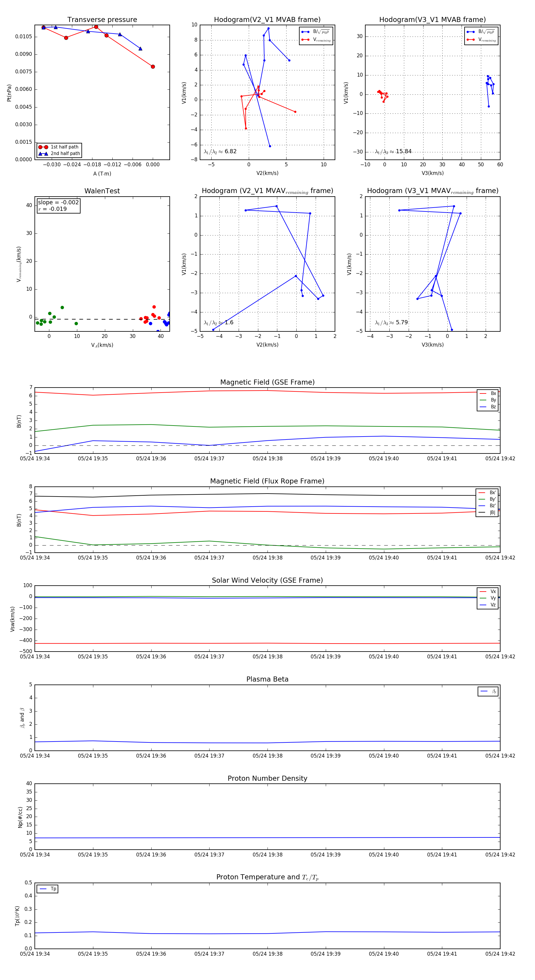This screenshot has height=980, width=535.
Task: Click the Bz' legend entry in Flux Rope plot
Action: (487, 506)
